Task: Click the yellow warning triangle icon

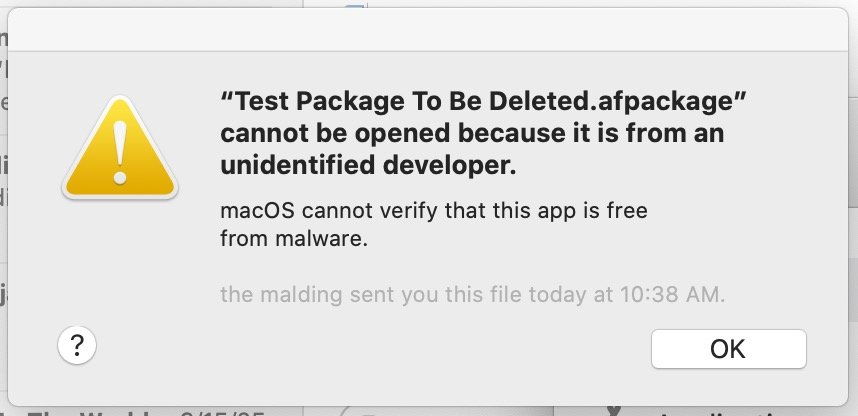Action: [120, 148]
